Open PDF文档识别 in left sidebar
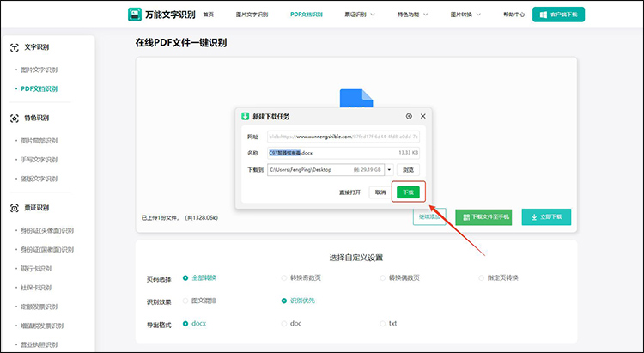The width and height of the screenshot is (644, 353). [x=39, y=88]
